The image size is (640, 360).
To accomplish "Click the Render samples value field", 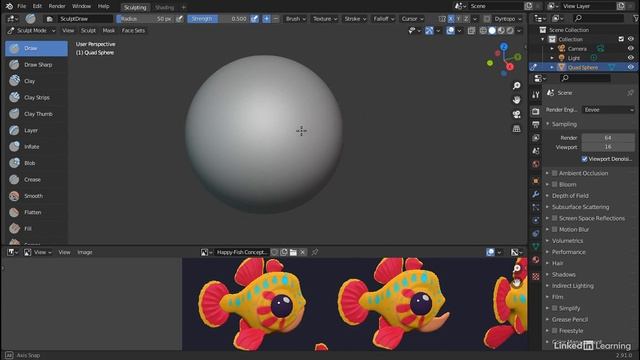I will pyautogui.click(x=608, y=138).
